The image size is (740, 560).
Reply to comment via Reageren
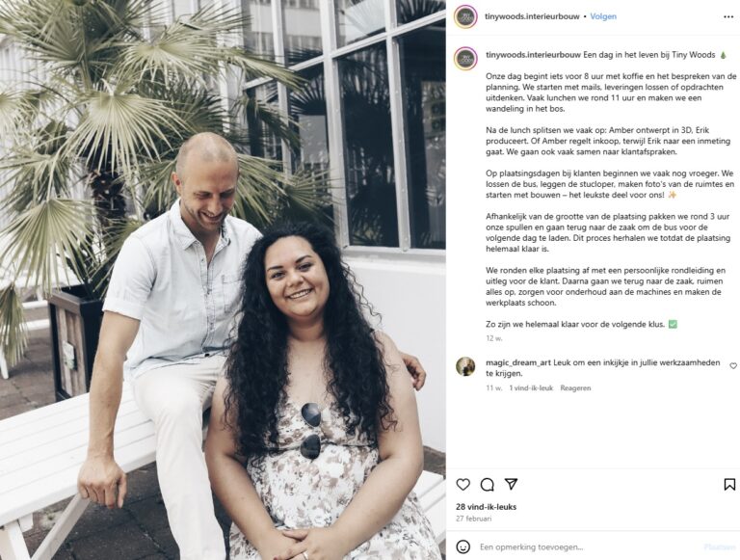click(x=575, y=387)
